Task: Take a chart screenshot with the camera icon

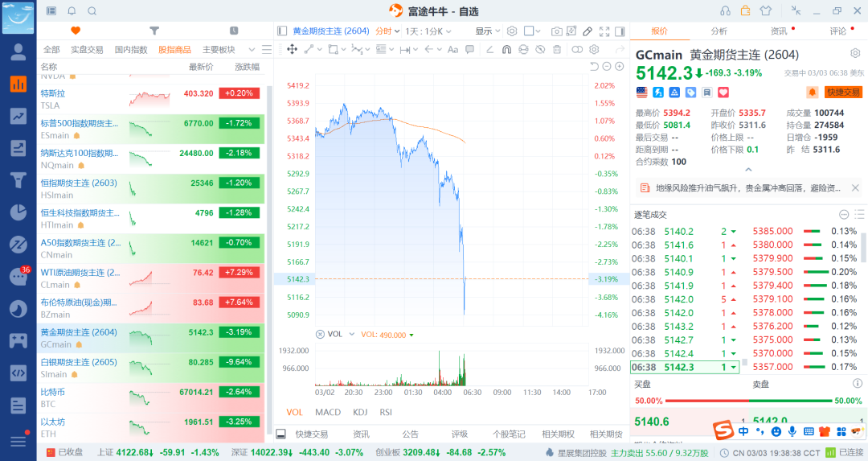Action: click(x=557, y=31)
